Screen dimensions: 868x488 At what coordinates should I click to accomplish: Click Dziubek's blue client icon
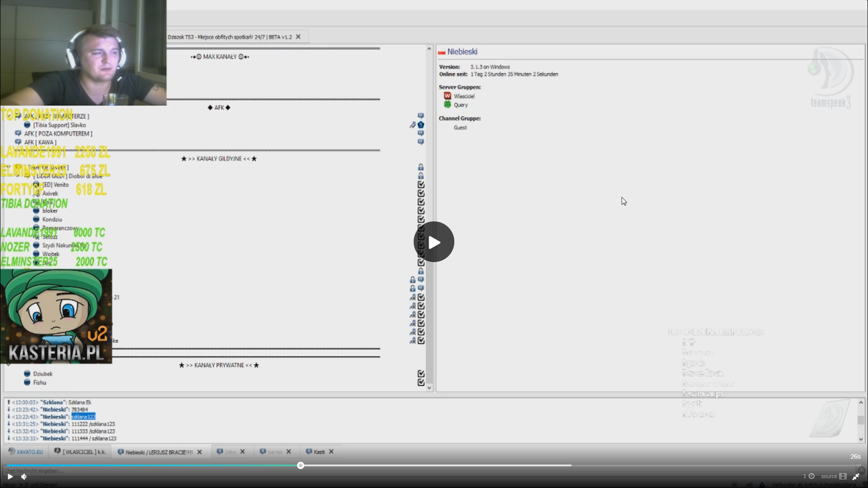click(27, 374)
